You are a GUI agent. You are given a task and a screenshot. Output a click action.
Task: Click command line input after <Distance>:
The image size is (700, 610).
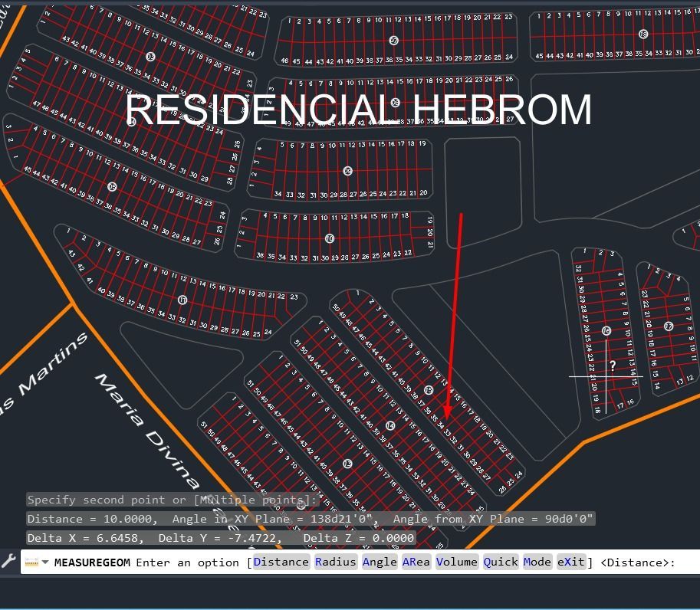(687, 562)
